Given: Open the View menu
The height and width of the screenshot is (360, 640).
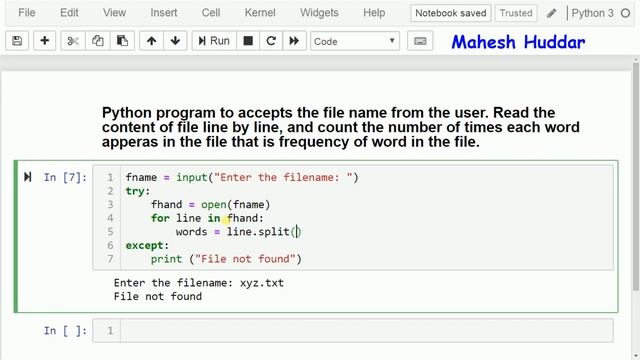Looking at the screenshot, I should click(x=114, y=13).
